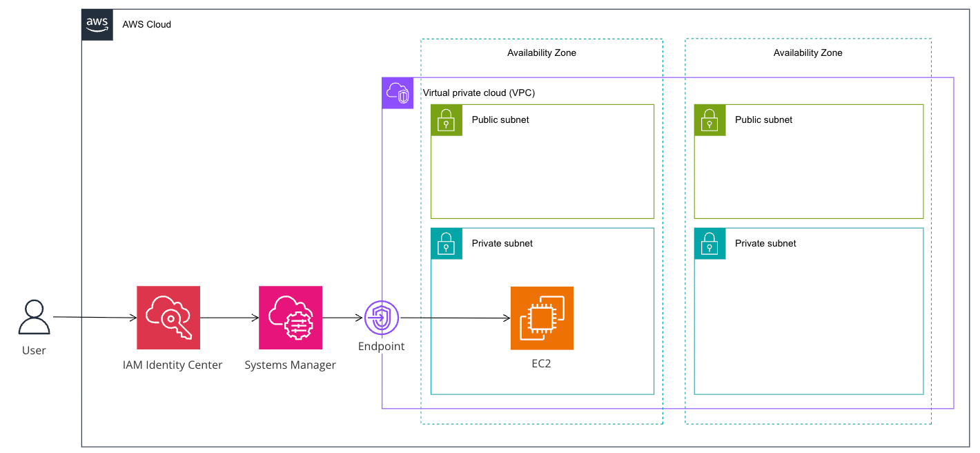Image resolution: width=980 pixels, height=453 pixels.
Task: Select the User person icon
Action: pyautogui.click(x=34, y=318)
